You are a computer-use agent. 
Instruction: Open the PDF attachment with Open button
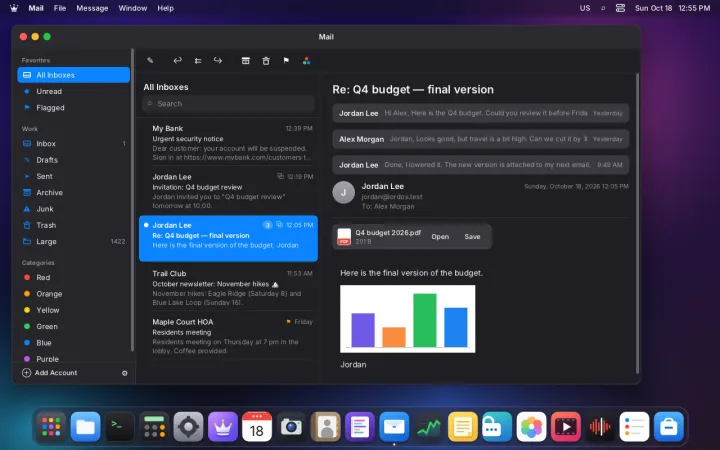tap(440, 236)
